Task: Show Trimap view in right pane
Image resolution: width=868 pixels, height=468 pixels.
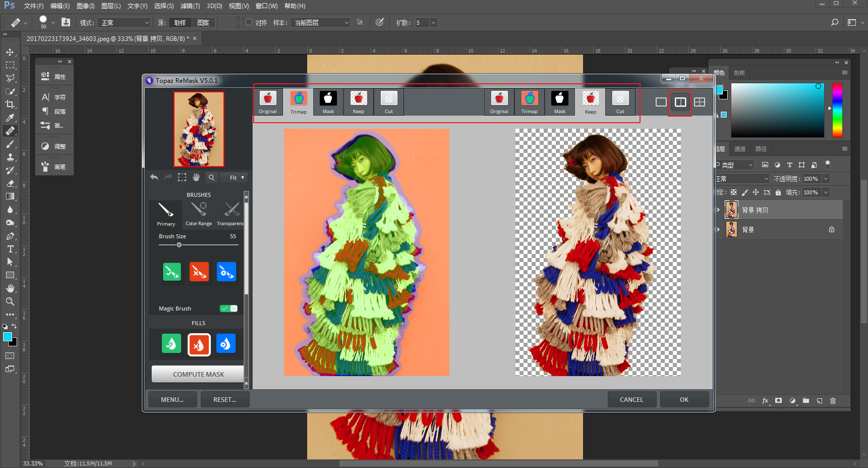Action: click(x=530, y=102)
